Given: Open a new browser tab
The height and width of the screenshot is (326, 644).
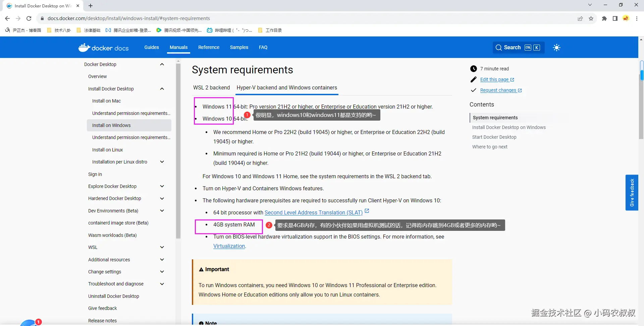Looking at the screenshot, I should (91, 6).
